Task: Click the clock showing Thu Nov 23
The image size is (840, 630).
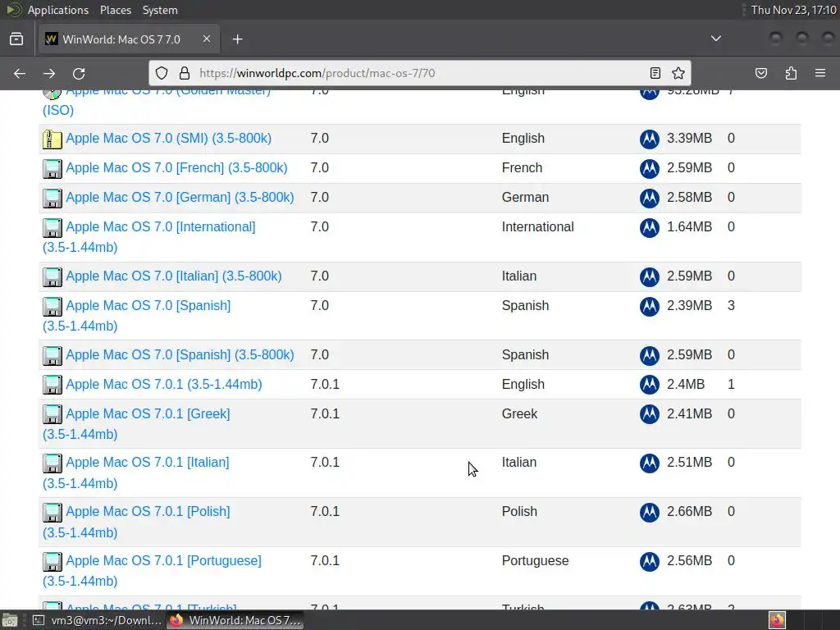Action: [x=793, y=10]
